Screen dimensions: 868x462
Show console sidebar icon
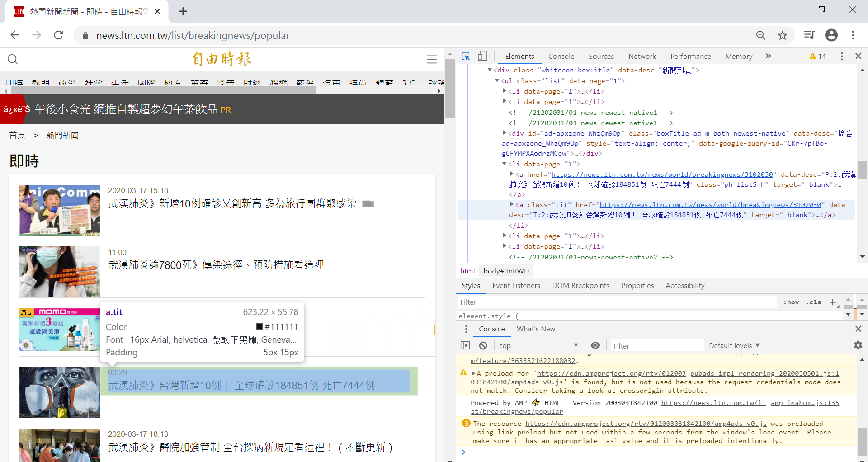tap(465, 346)
